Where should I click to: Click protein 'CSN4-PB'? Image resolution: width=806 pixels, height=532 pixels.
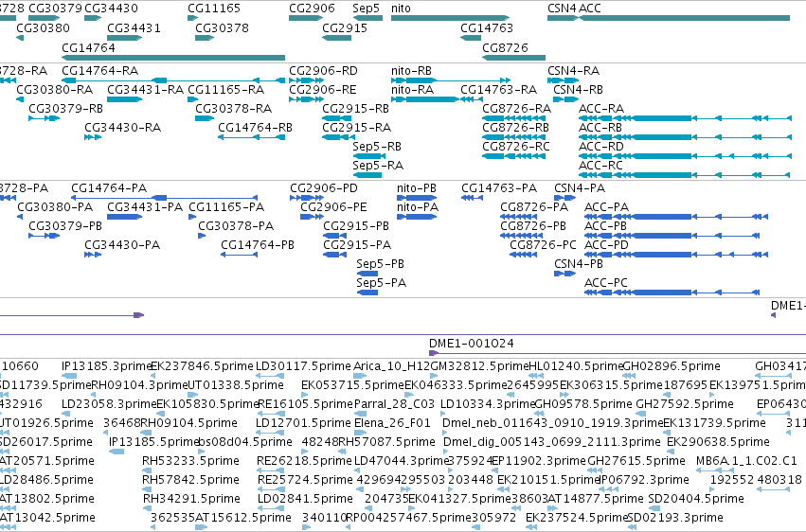579,263
